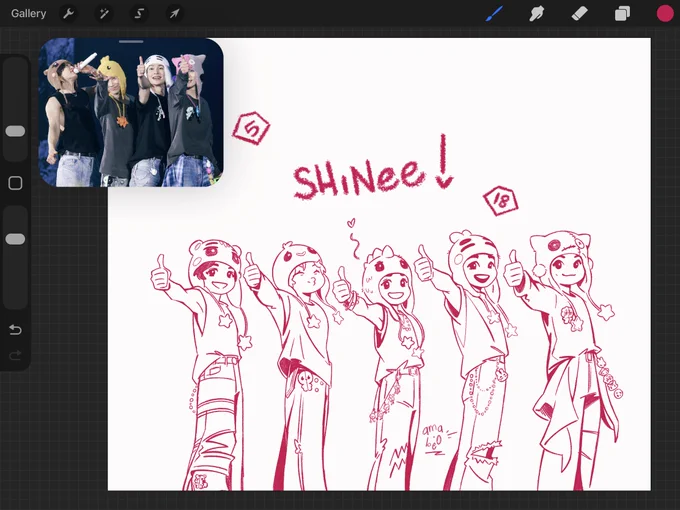680x510 pixels.
Task: Open the Layers panel
Action: [622, 13]
